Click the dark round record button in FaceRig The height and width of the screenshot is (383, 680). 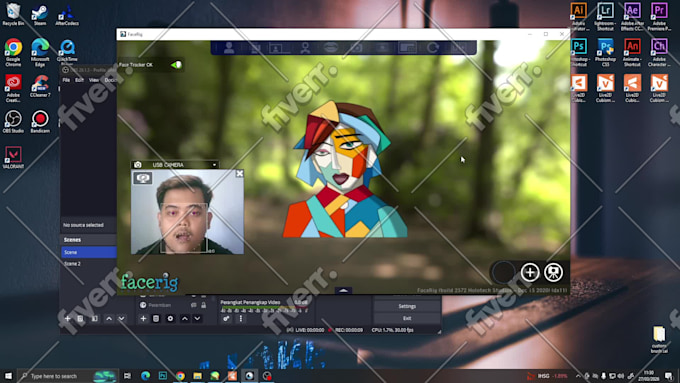(503, 272)
